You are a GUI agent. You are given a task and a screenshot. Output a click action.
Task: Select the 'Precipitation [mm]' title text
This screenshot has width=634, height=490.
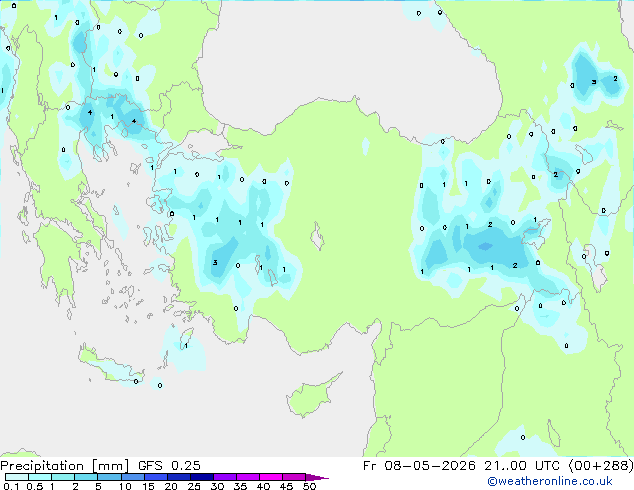coord(64,466)
